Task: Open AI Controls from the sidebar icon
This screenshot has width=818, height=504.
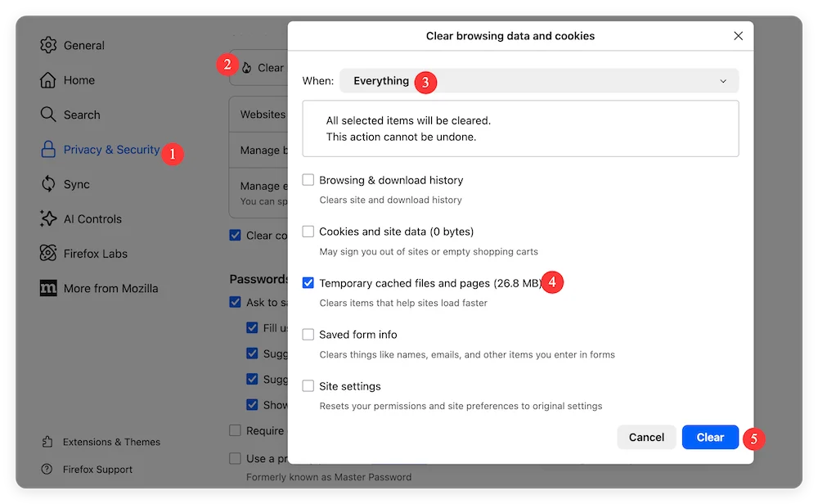Action: [48, 218]
